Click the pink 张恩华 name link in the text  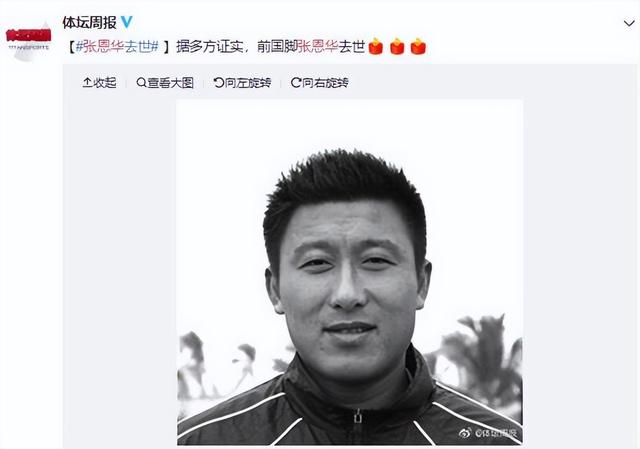coord(318,47)
